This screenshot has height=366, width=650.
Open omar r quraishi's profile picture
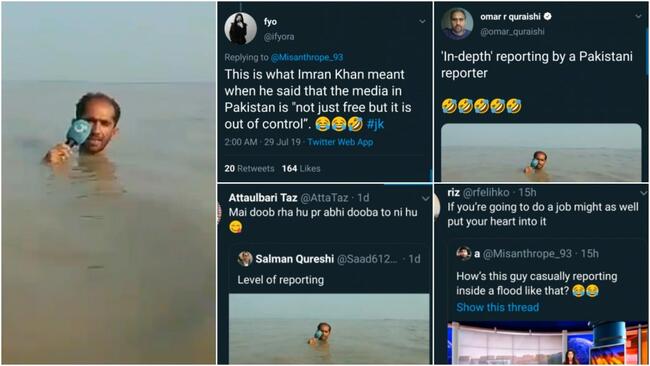click(457, 24)
